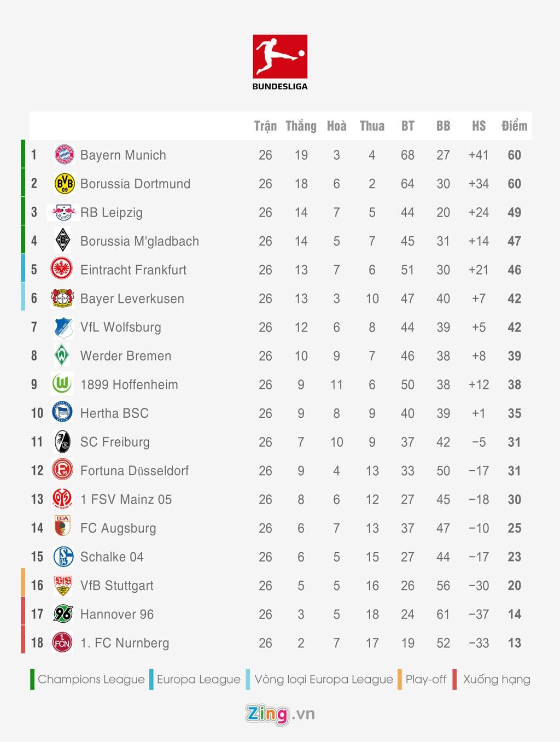Screen dimensions: 560x742
Task: Click Fortuna Düsseldorf's points total
Action: 514,471
